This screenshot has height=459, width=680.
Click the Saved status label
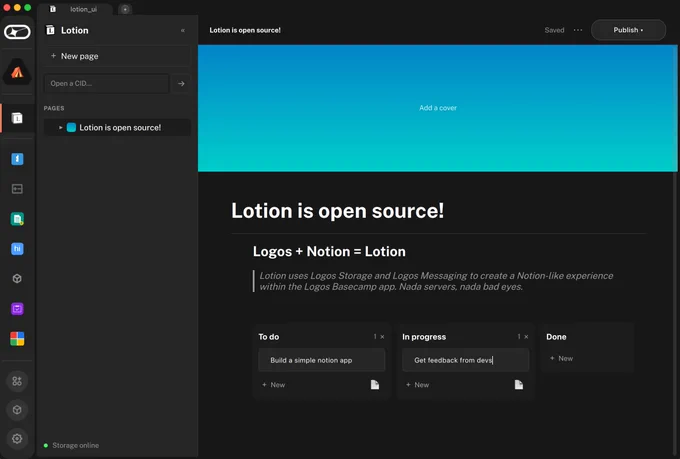[554, 30]
